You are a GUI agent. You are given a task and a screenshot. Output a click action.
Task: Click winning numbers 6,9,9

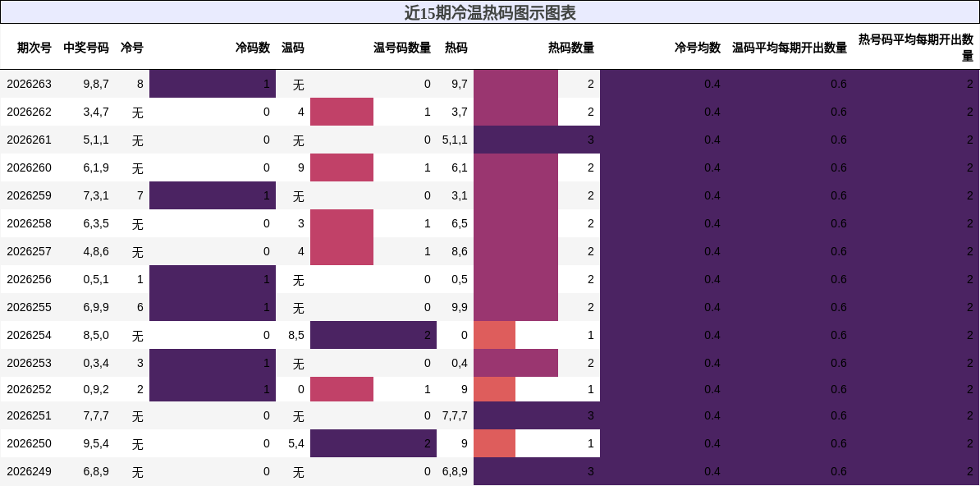click(x=96, y=307)
